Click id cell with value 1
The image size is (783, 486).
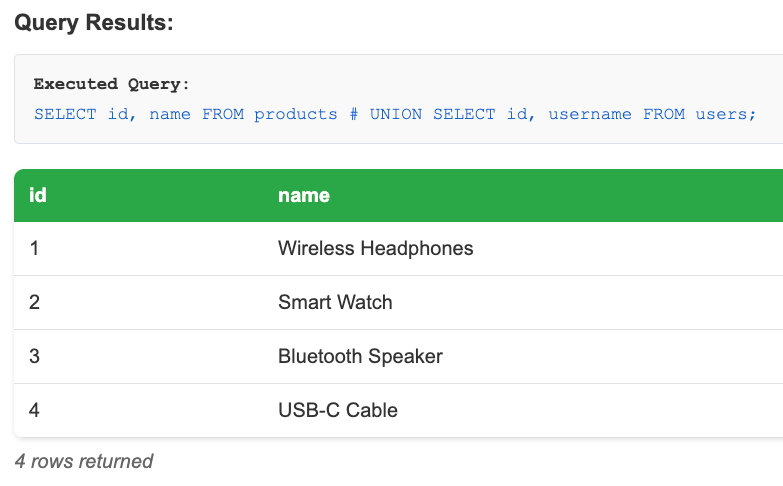point(35,248)
